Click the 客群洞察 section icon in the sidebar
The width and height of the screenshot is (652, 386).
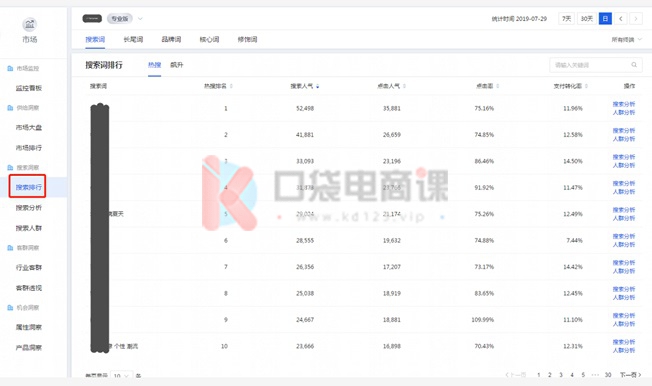[x=10, y=248]
